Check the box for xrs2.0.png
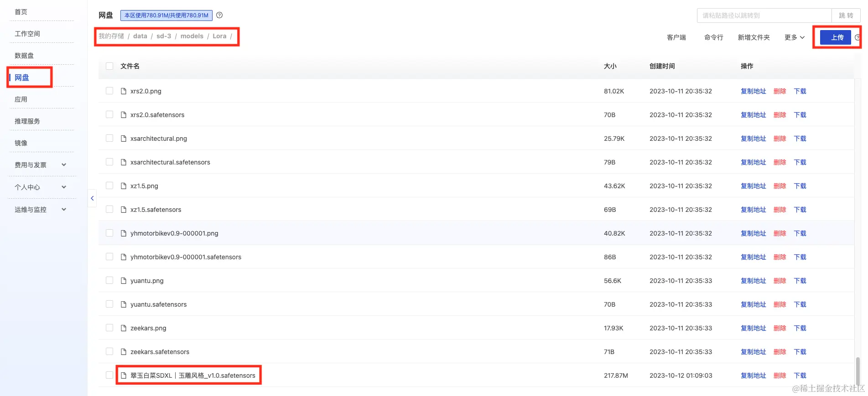This screenshot has height=396, width=868. (x=109, y=91)
